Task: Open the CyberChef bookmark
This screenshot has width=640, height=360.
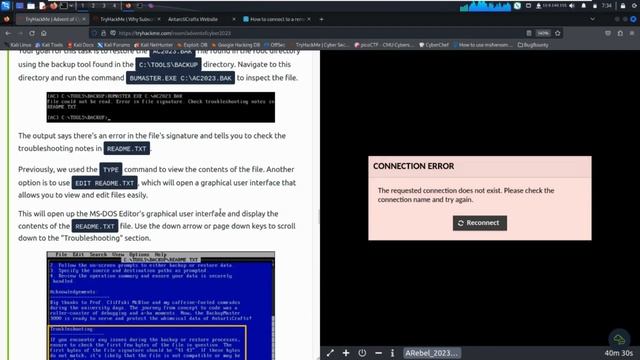Action: tap(434, 45)
